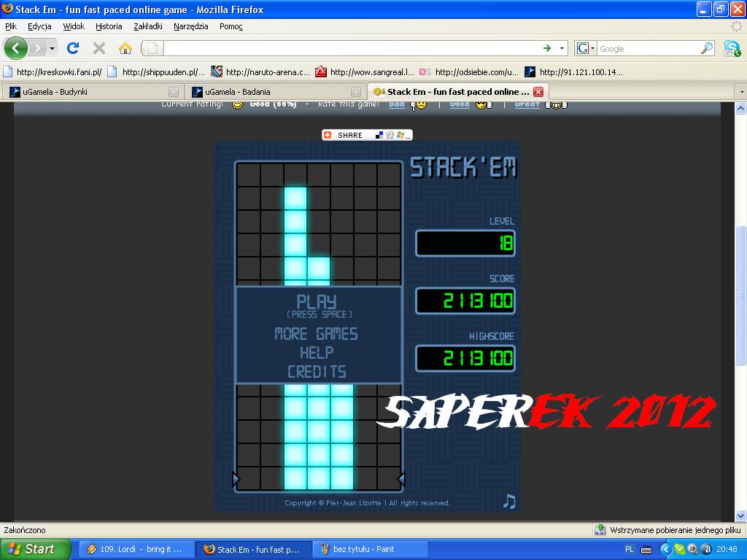This screenshot has width=747, height=560.
Task: Close the Stack Em tab
Action: 538,92
